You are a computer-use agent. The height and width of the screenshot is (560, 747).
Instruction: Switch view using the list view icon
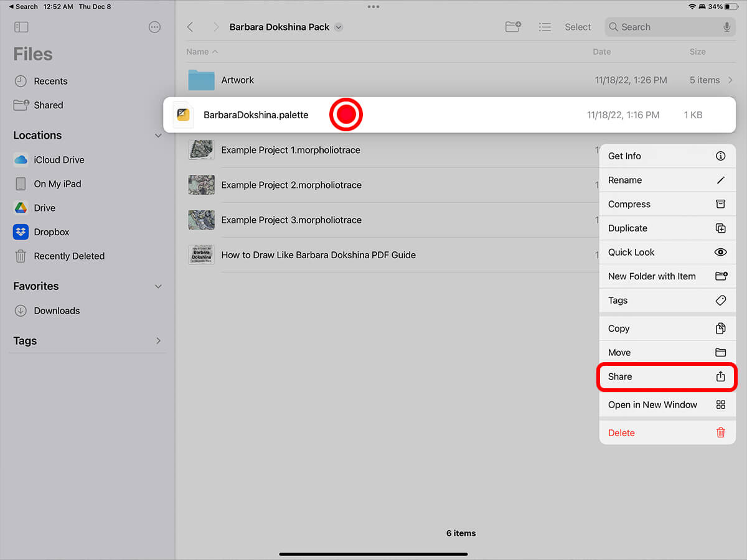pos(545,27)
